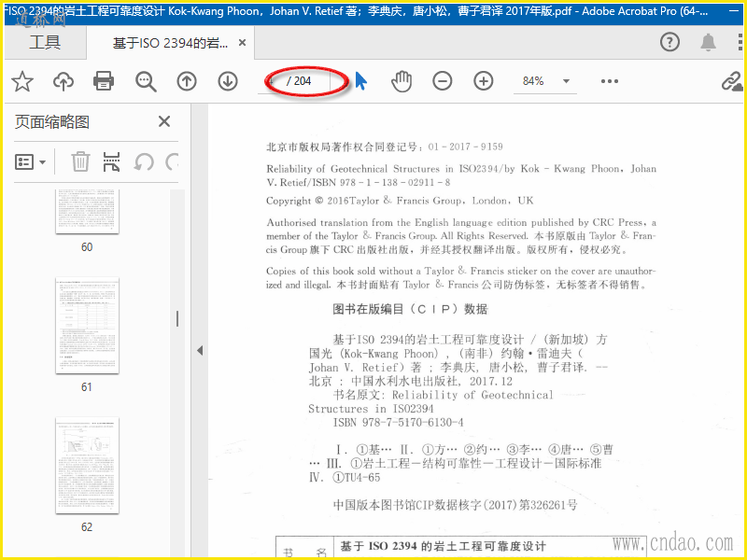Screen dimensions: 747x560
Task: Go to next page down arrow
Action: tap(228, 81)
